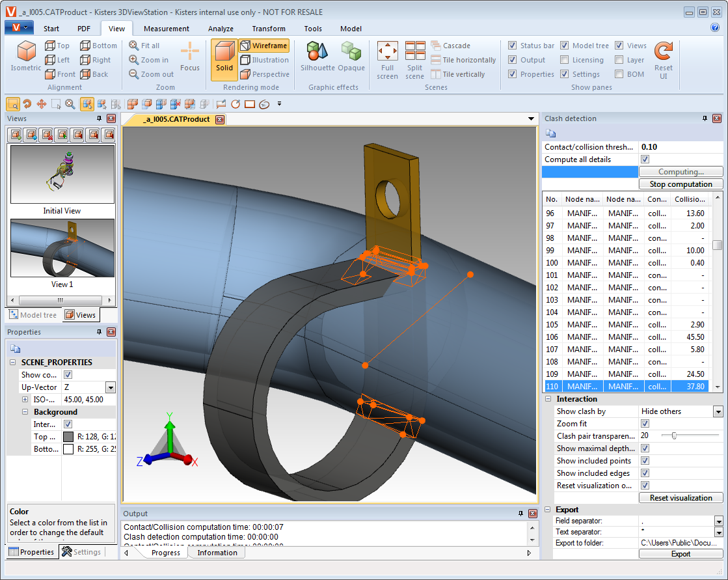Click the Split scene tool
728x580 pixels.
(x=414, y=61)
